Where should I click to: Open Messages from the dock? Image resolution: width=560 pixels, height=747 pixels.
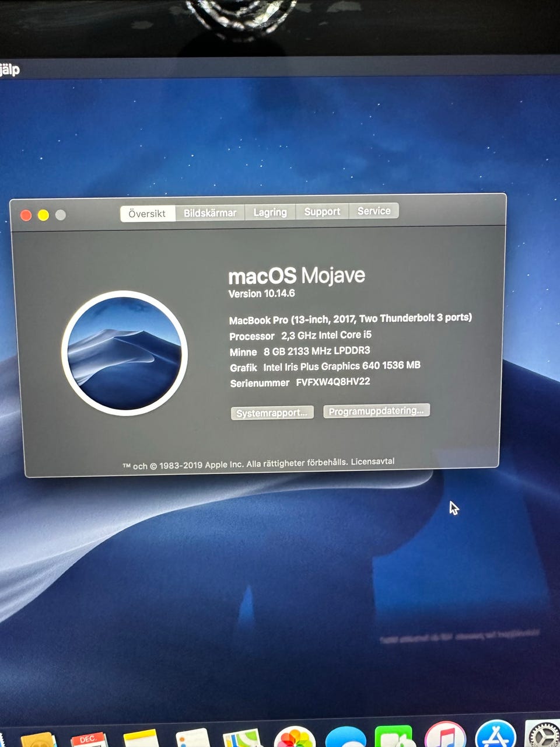coord(346,736)
